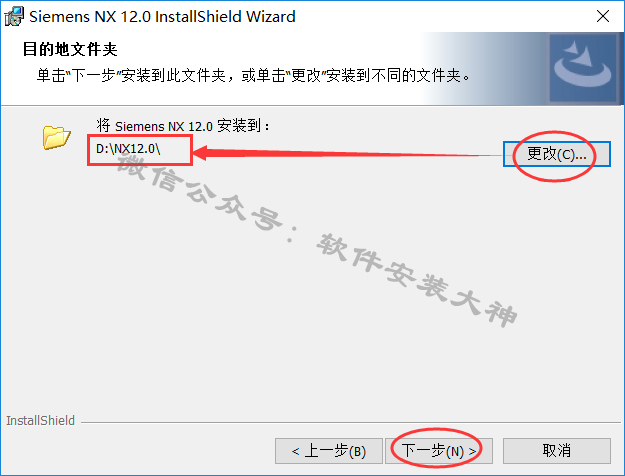This screenshot has height=476, width=625.
Task: Click the instruction text under the heading
Action: 254,75
